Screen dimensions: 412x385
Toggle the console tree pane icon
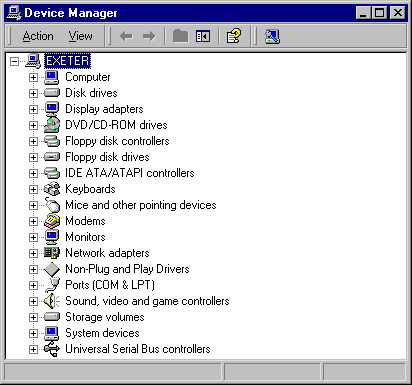pyautogui.click(x=203, y=36)
